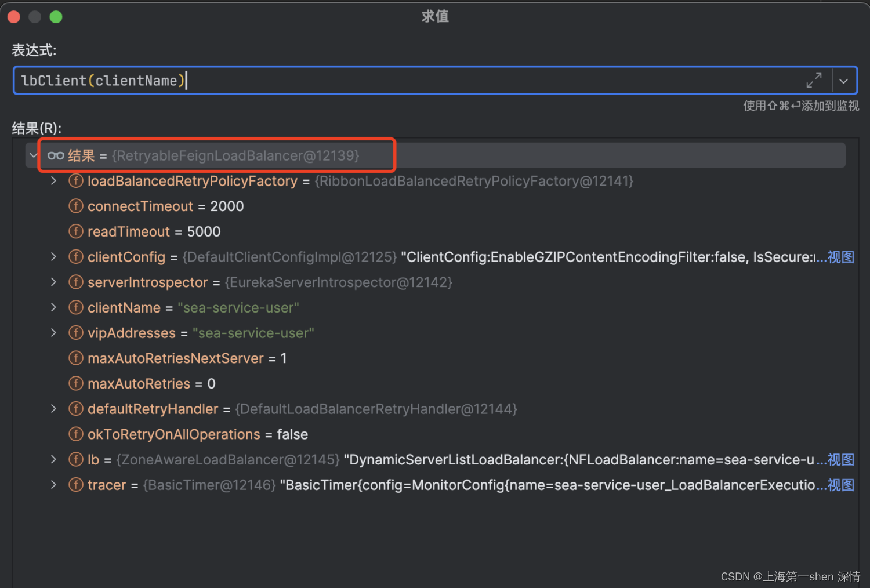870x588 pixels.
Task: Select the maxAutoRetriesNextServer = 1 row
Action: tap(435, 358)
